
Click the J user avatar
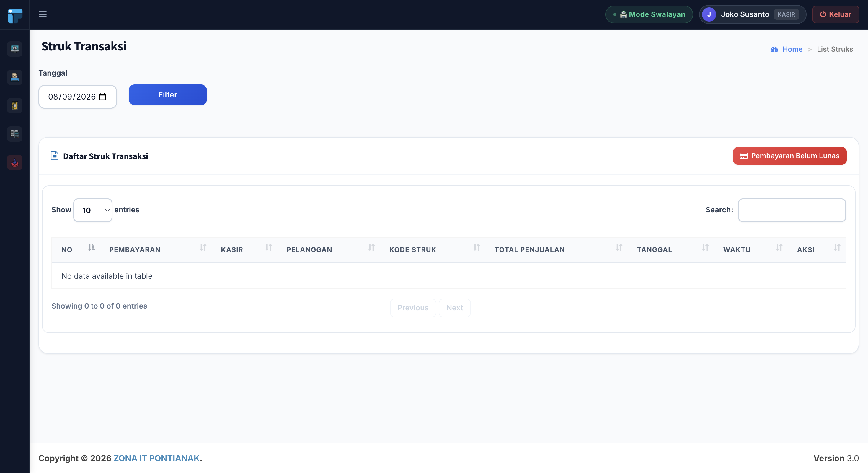click(709, 14)
